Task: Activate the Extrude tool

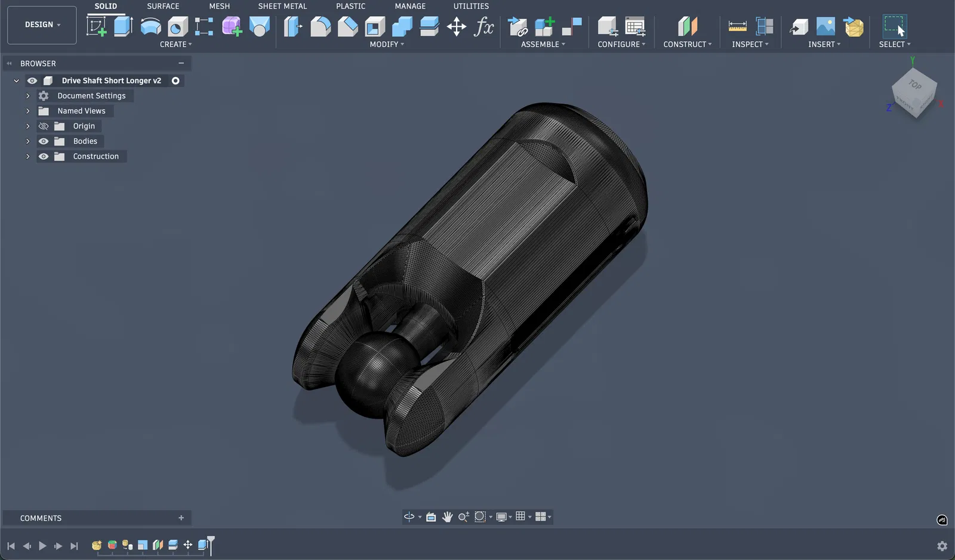Action: pos(124,26)
